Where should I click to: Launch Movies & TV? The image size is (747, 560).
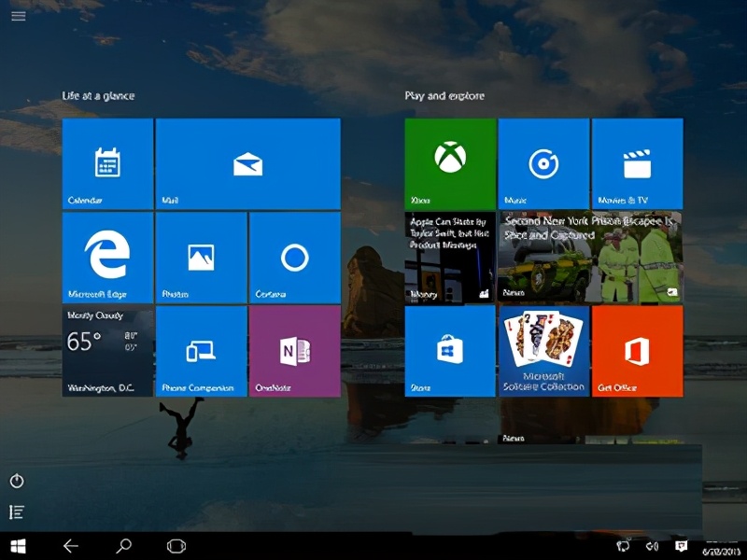click(638, 163)
